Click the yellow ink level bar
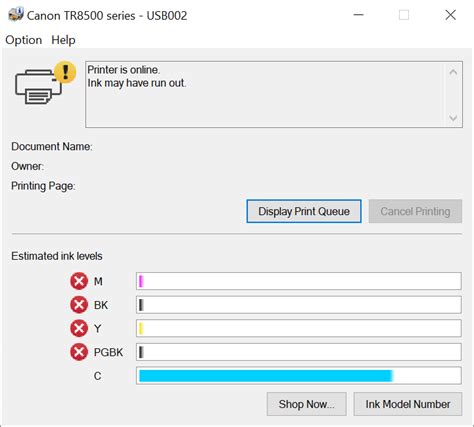Image resolution: width=474 pixels, height=427 pixels. pos(299,328)
